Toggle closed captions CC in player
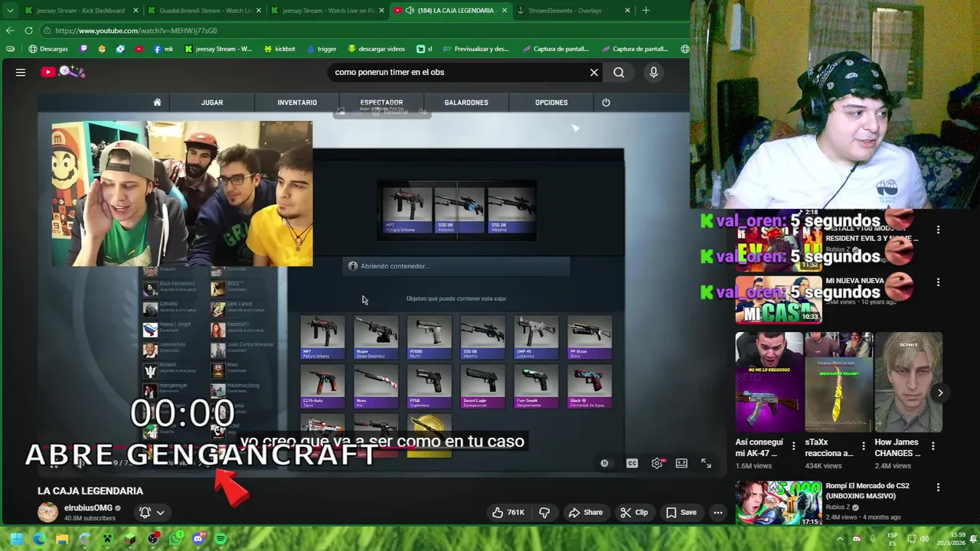Image resolution: width=980 pixels, height=551 pixels. tap(632, 463)
